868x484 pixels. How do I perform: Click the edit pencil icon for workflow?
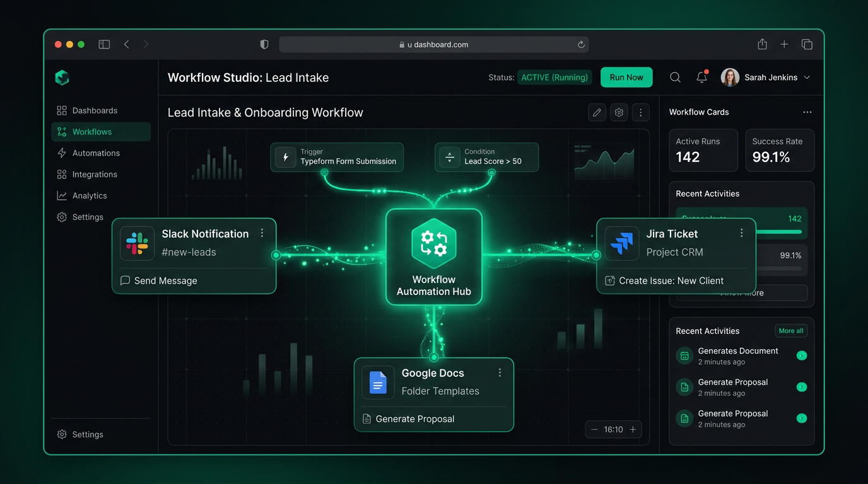click(597, 113)
